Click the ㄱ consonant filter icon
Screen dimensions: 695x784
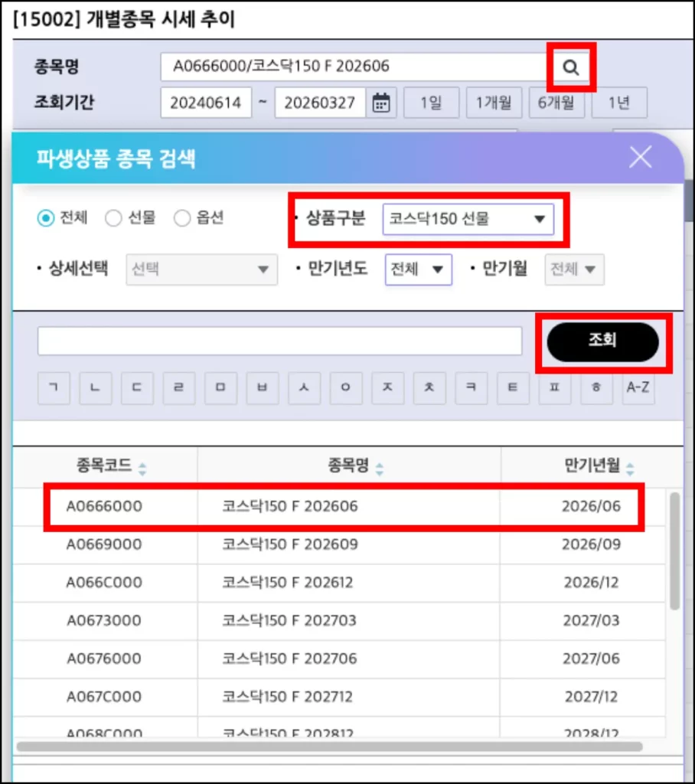(x=54, y=388)
